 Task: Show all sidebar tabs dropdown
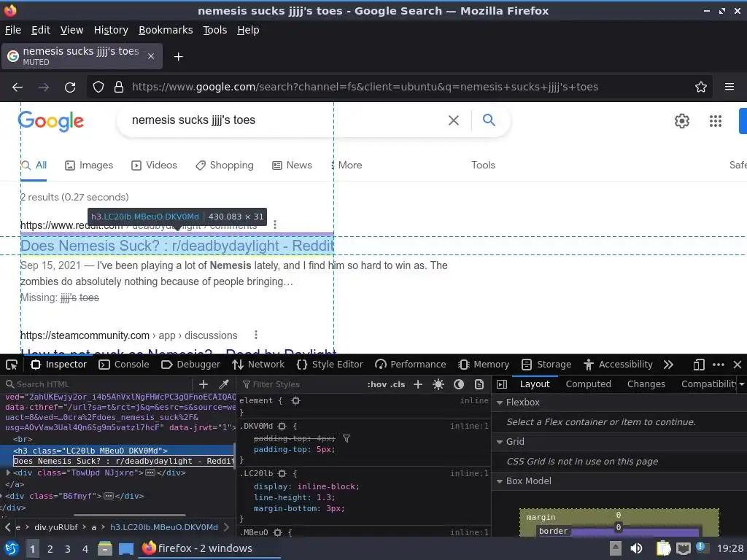(x=741, y=384)
